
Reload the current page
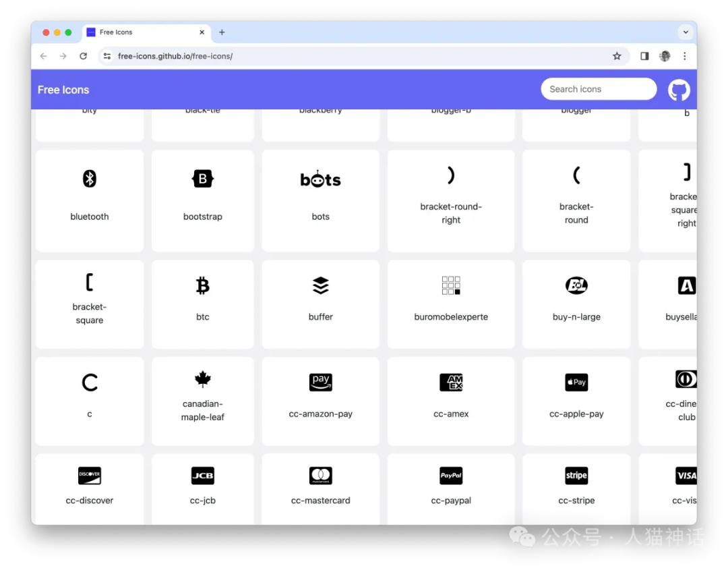[x=83, y=56]
